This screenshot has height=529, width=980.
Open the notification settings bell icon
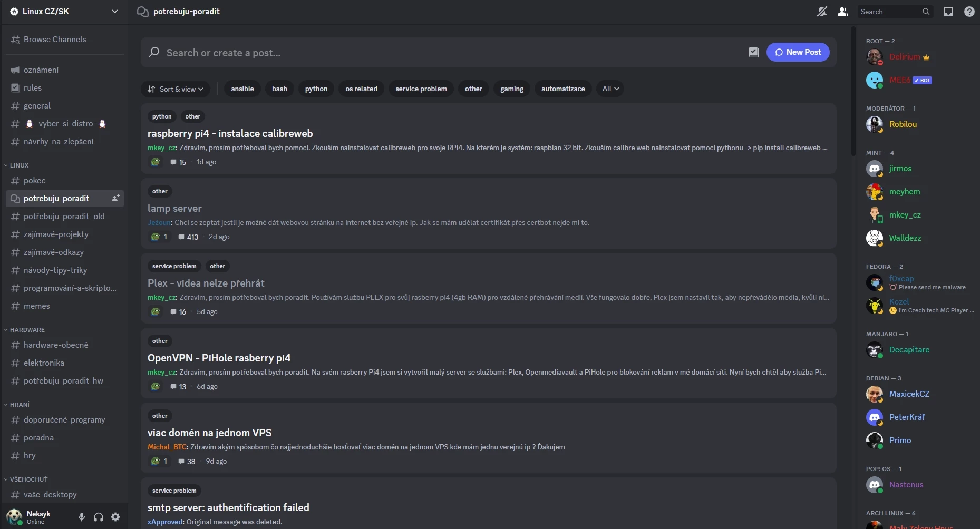pos(822,12)
